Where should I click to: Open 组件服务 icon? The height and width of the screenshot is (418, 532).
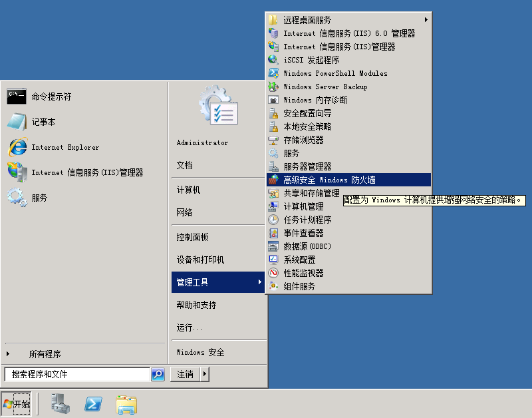273,286
